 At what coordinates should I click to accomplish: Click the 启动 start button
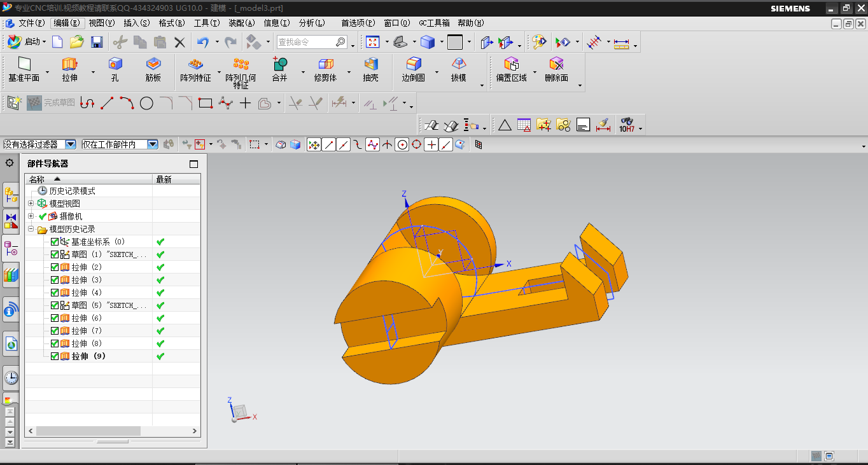(27, 42)
